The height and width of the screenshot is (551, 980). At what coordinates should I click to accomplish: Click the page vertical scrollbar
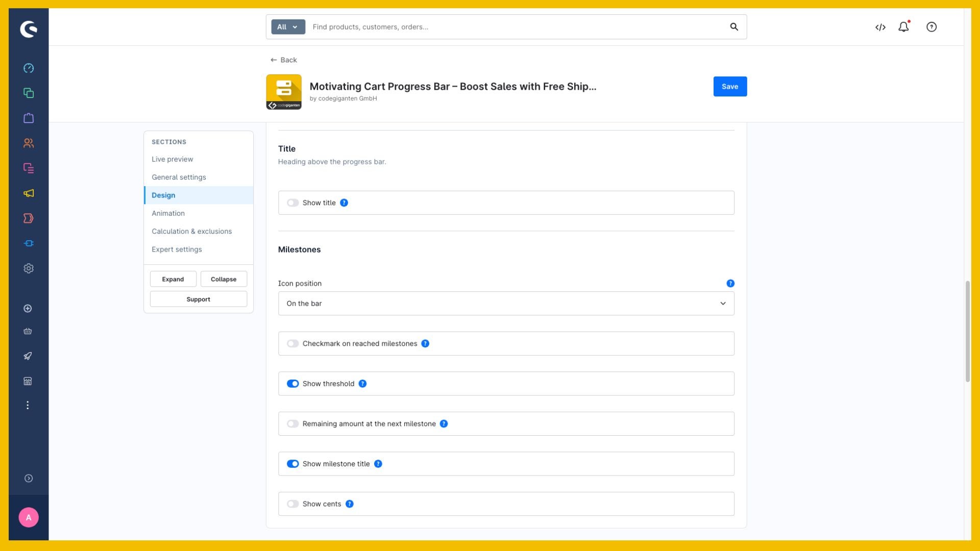pyautogui.click(x=967, y=331)
